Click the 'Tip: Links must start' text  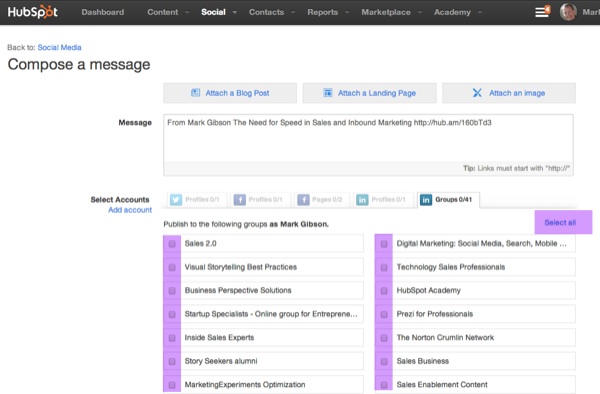pyautogui.click(x=516, y=168)
